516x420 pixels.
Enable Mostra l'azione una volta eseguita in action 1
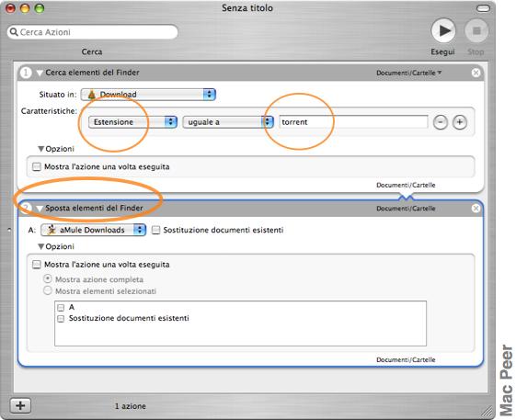[37, 166]
